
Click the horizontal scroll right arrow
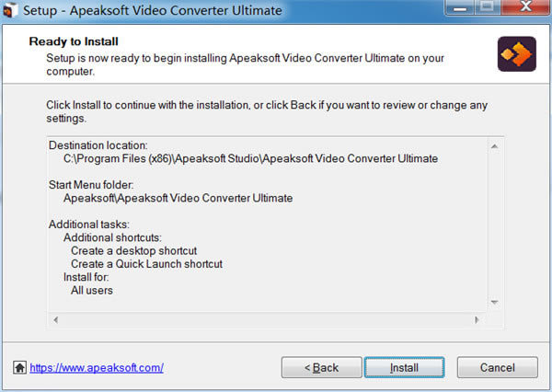477,320
